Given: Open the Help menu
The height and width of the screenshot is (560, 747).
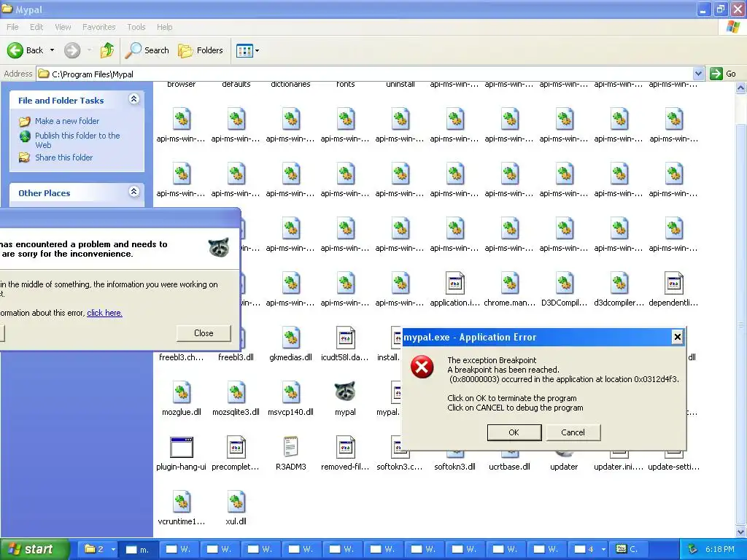Looking at the screenshot, I should pyautogui.click(x=164, y=27).
